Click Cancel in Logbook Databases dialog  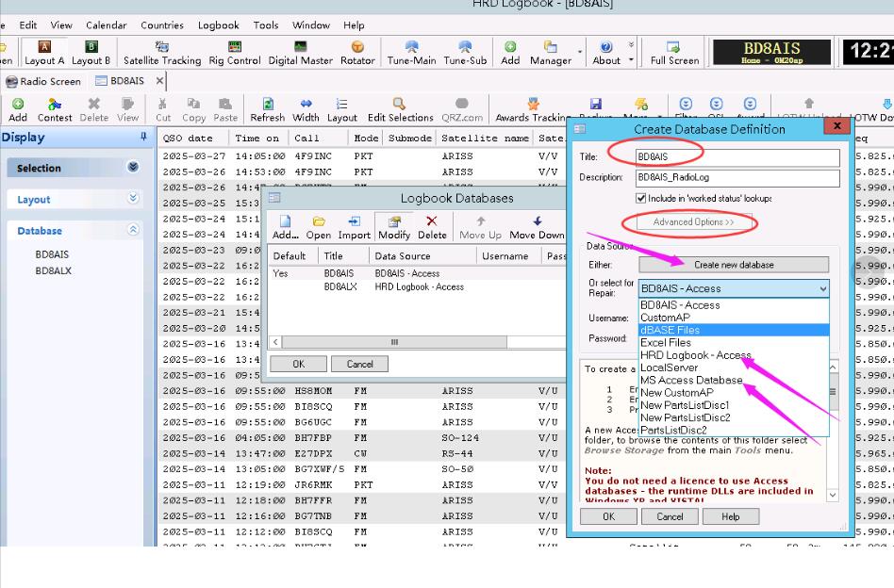[x=359, y=364]
